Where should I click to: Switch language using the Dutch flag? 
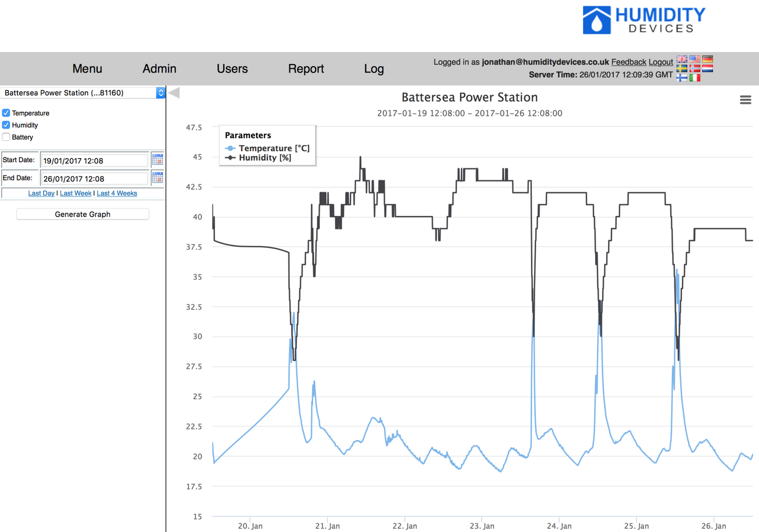tap(708, 68)
